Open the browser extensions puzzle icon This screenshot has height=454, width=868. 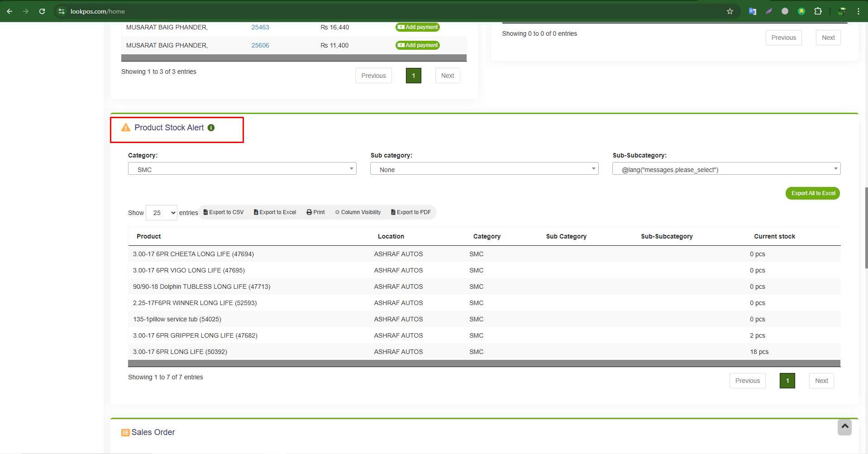tap(818, 11)
